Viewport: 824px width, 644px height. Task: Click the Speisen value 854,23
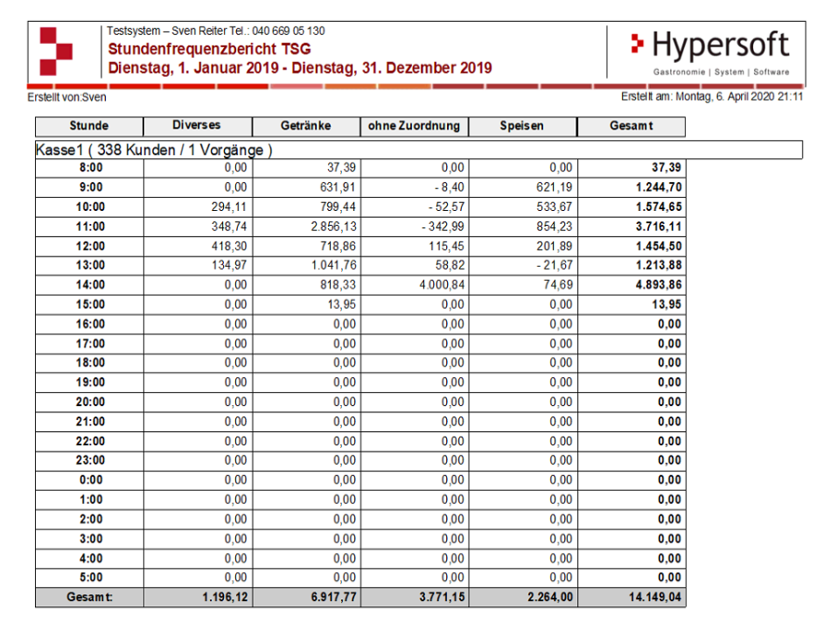(x=555, y=227)
